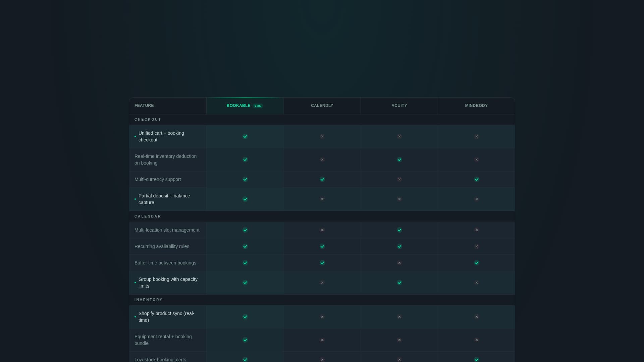Click the Checkout section heading
Viewport: 644px width, 362px height.
148,120
